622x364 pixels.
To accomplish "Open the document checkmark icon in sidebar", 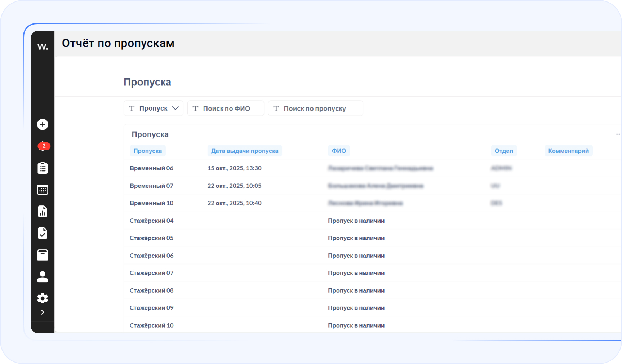I will (43, 233).
